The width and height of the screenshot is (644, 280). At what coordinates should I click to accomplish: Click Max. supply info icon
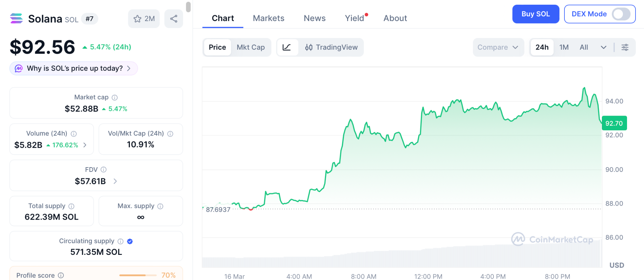point(160,206)
